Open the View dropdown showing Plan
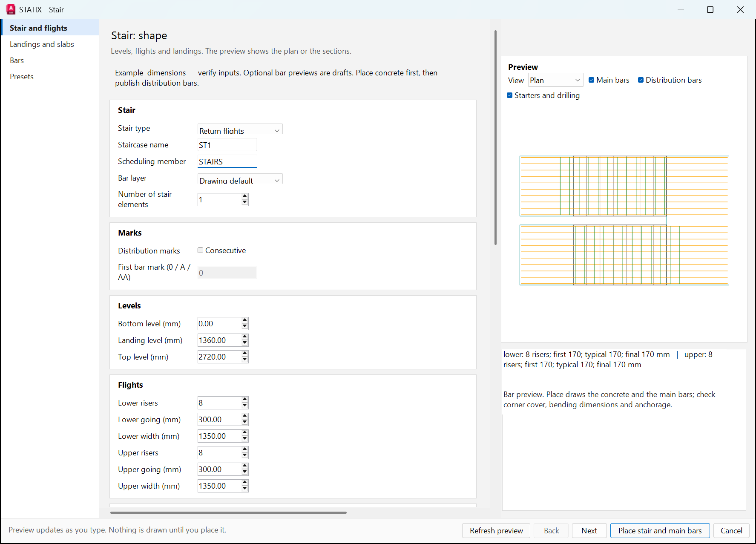Screen dimensions: 756x544 (x=555, y=80)
